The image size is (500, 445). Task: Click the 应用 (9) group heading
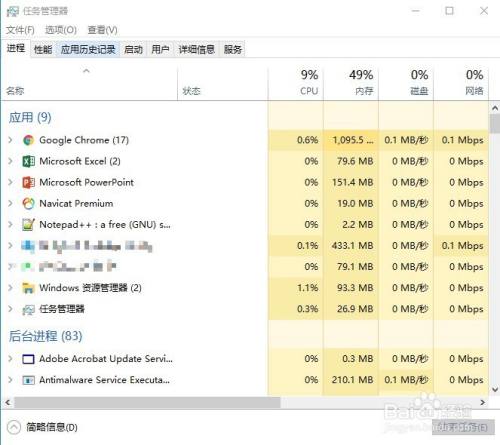click(x=30, y=117)
